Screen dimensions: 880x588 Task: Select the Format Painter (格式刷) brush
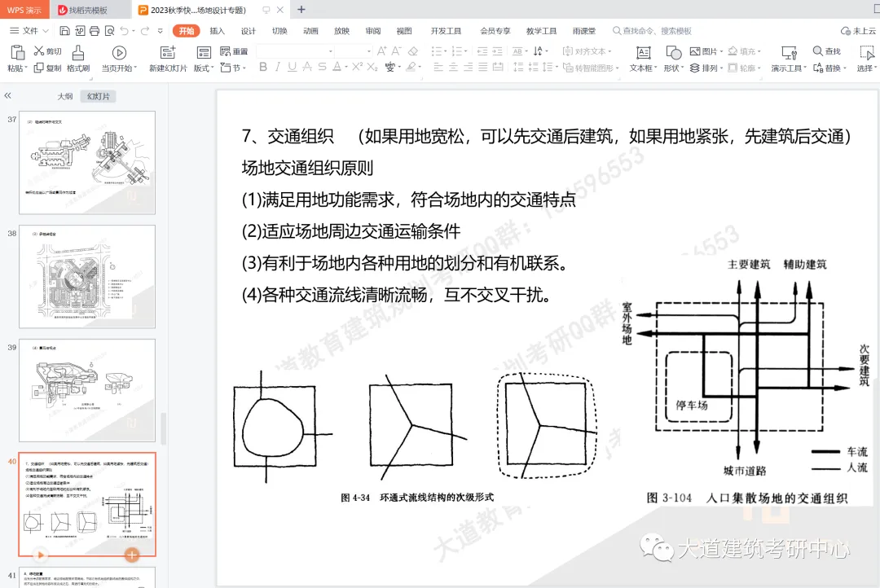coord(78,53)
